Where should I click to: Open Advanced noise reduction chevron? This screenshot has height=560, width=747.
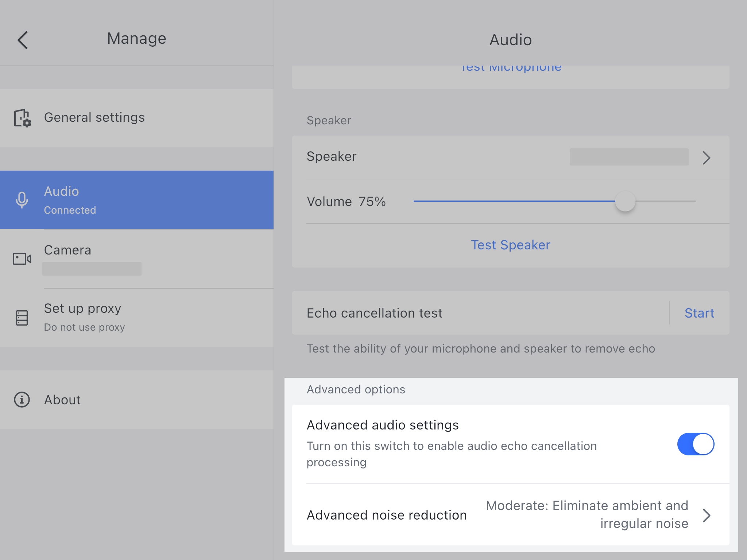[706, 515]
